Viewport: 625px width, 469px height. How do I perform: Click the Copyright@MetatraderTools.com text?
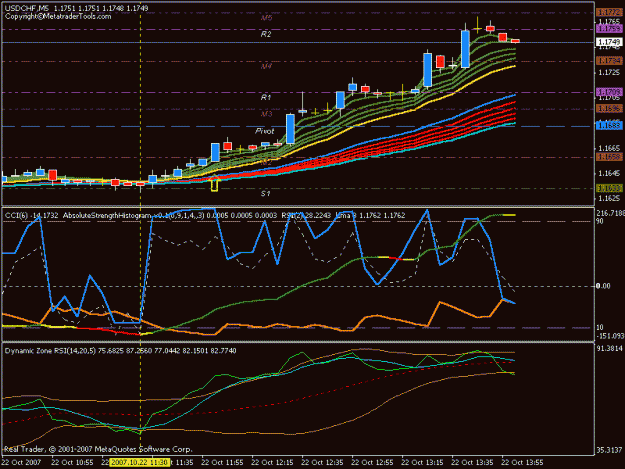pos(58,16)
